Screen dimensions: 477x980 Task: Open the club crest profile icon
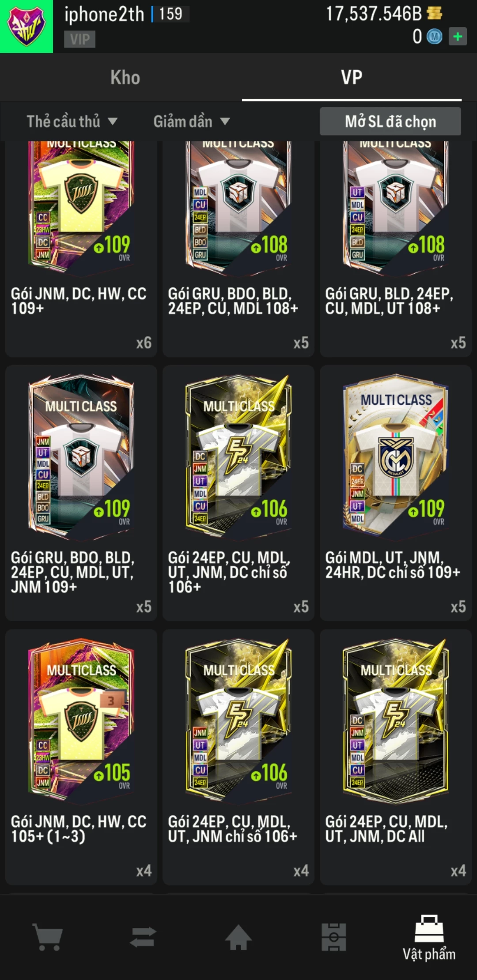pyautogui.click(x=26, y=26)
